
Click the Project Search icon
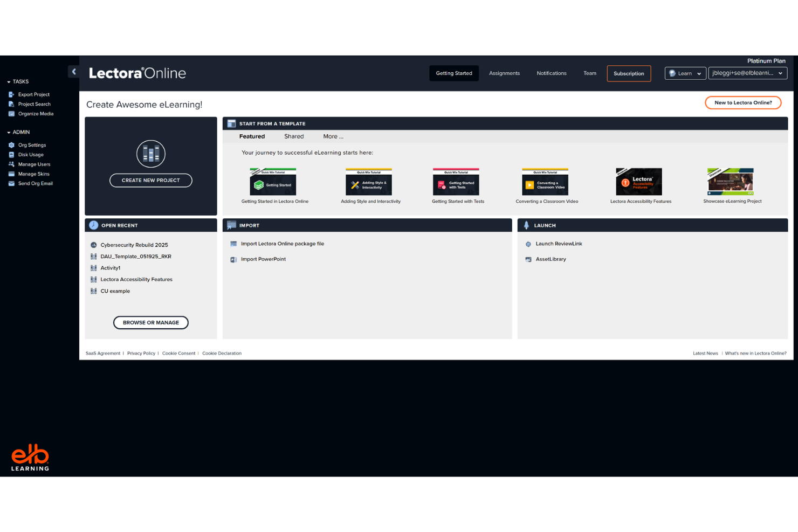click(x=11, y=104)
